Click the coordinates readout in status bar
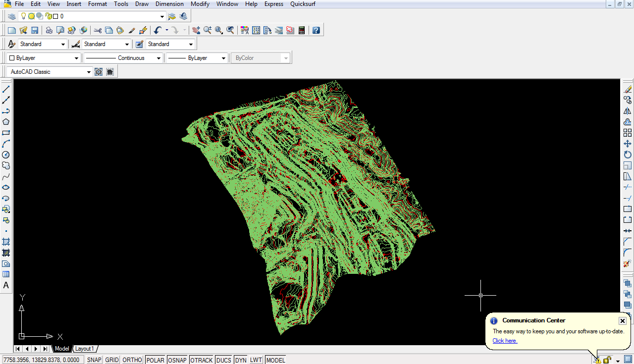This screenshot has height=364, width=634. tap(43, 360)
